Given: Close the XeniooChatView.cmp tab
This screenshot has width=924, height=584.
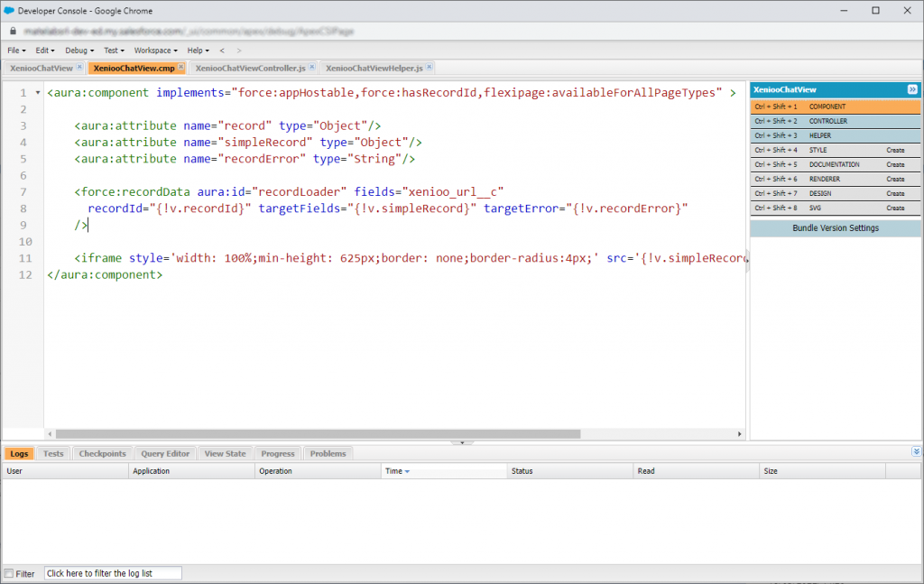Looking at the screenshot, I should tap(181, 68).
